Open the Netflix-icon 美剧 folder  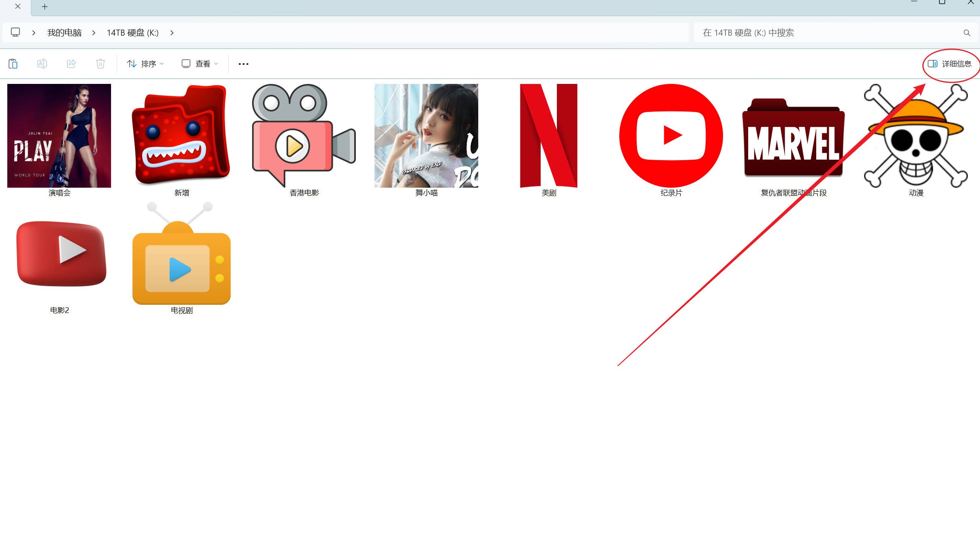point(548,136)
